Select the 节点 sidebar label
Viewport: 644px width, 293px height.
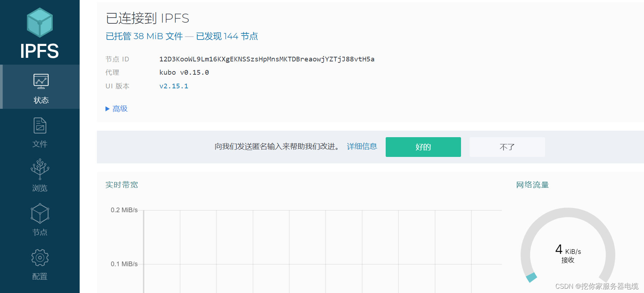[x=40, y=232]
